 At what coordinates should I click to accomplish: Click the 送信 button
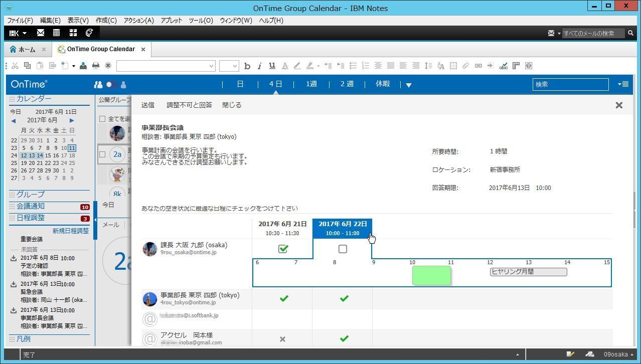pos(148,105)
